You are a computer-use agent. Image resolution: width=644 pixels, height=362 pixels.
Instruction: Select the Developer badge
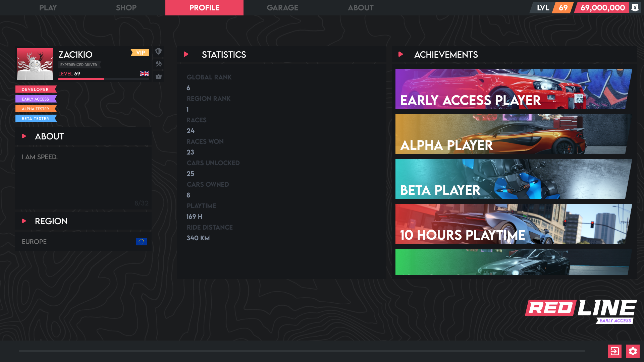pos(36,89)
